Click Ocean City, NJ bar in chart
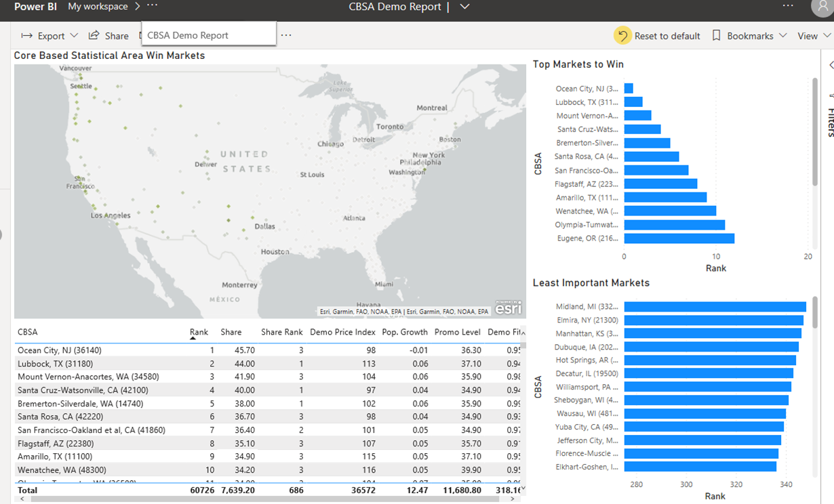This screenshot has width=834, height=504. [x=629, y=89]
